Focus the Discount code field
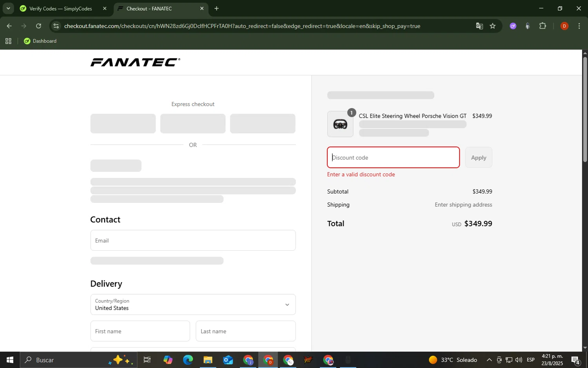Image resolution: width=588 pixels, height=368 pixels. tap(393, 157)
